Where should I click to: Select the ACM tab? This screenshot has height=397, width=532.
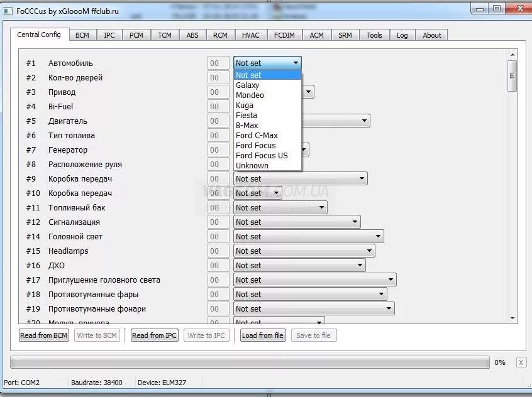316,35
